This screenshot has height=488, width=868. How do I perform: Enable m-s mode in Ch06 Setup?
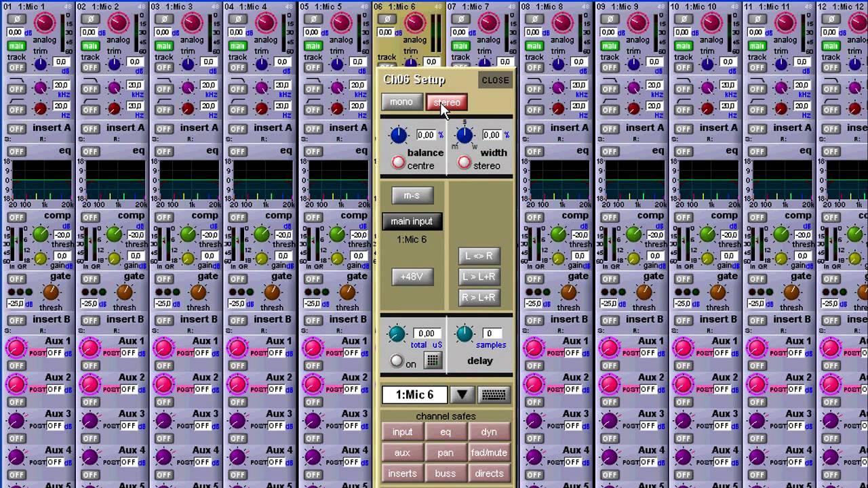(x=412, y=196)
